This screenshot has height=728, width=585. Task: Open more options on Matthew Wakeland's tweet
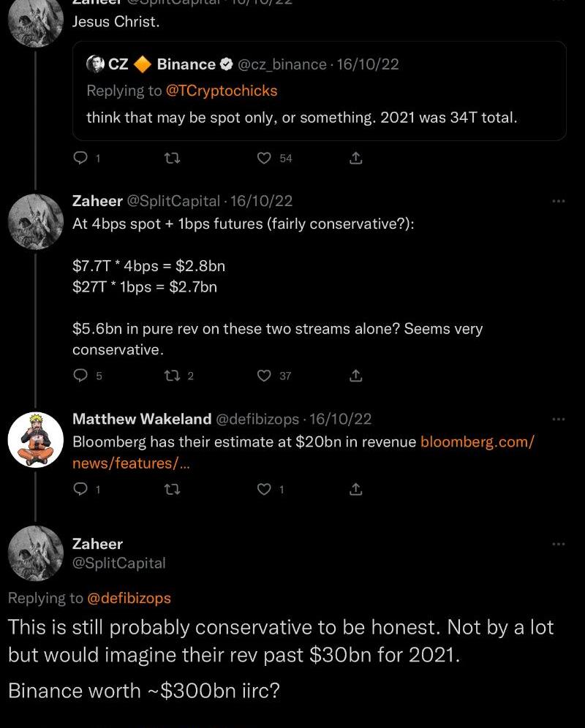[559, 420]
